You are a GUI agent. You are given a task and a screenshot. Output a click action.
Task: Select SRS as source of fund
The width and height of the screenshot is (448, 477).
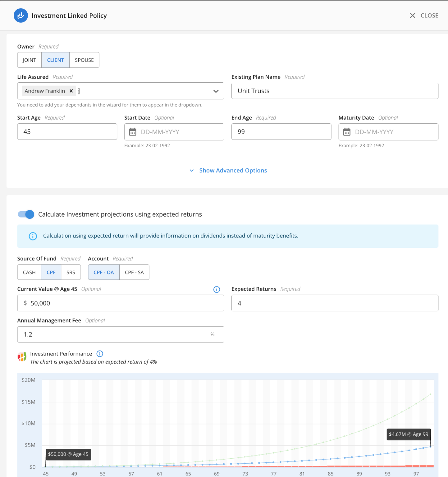[x=71, y=273]
